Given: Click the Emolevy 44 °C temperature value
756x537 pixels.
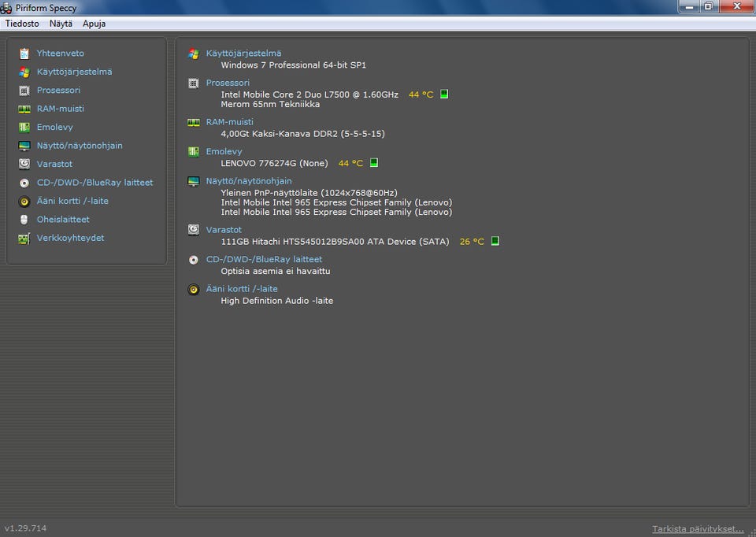Looking at the screenshot, I should 350,164.
